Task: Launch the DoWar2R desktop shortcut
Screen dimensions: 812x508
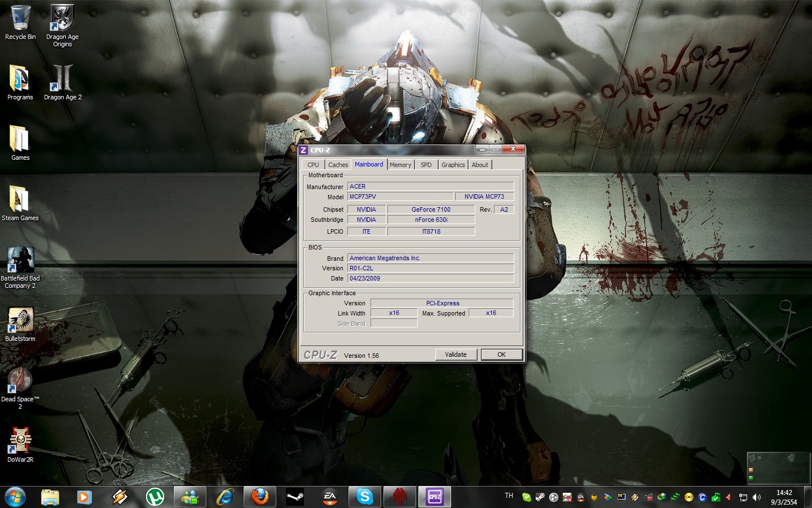Action: point(20,445)
